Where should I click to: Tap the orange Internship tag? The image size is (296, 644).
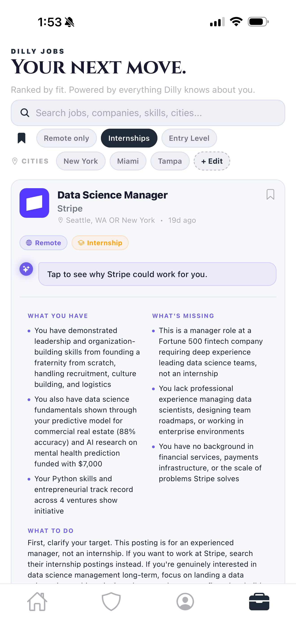click(100, 243)
